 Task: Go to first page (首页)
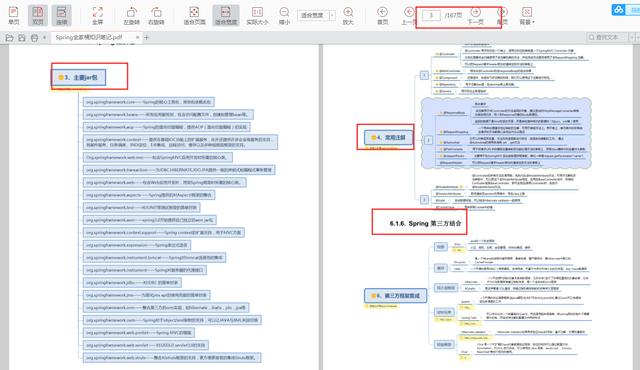click(x=382, y=16)
